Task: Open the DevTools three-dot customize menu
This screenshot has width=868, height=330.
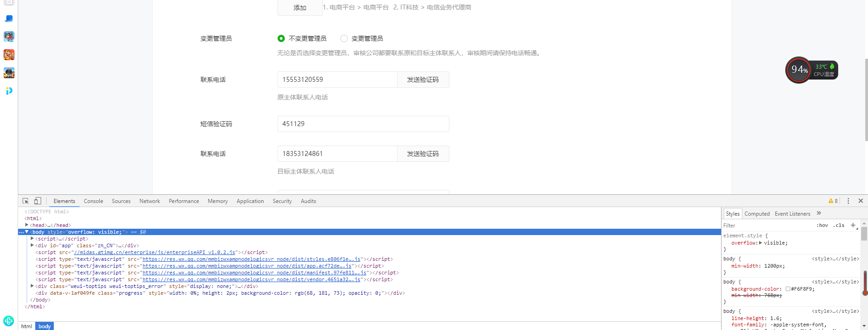Action: 848,201
